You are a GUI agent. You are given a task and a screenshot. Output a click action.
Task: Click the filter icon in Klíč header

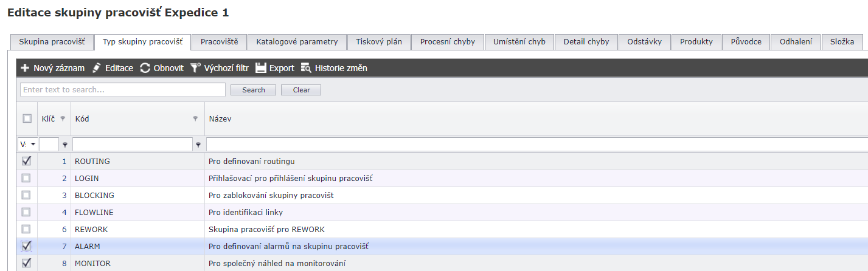63,119
